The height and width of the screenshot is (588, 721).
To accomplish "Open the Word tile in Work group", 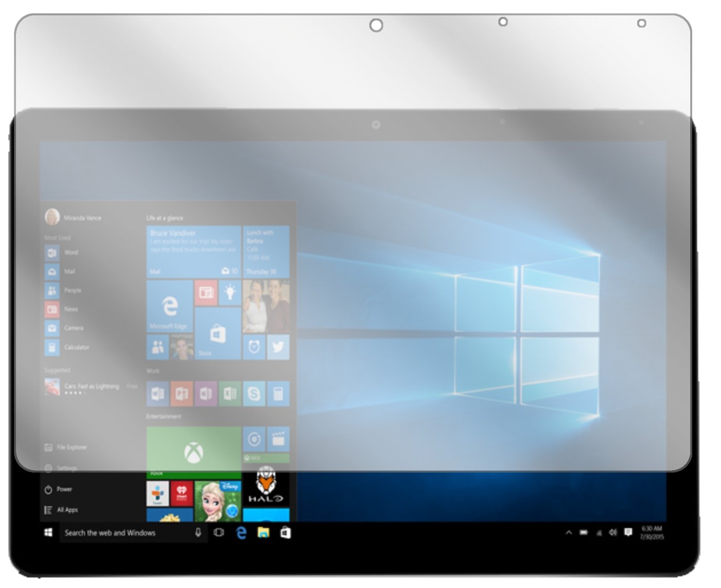I will tap(157, 394).
